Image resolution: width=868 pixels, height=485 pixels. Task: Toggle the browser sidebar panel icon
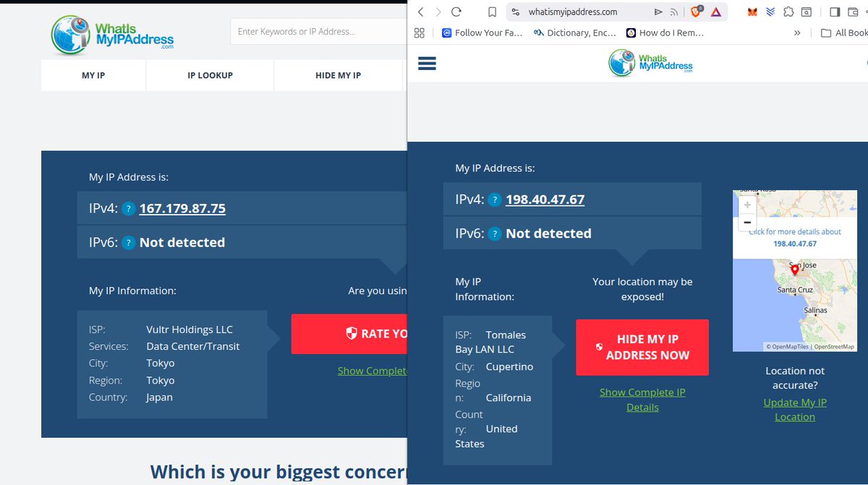pyautogui.click(x=835, y=12)
